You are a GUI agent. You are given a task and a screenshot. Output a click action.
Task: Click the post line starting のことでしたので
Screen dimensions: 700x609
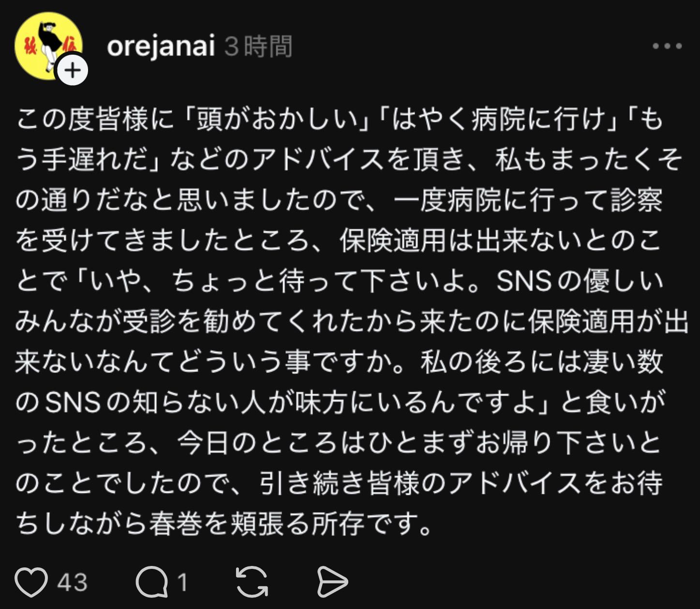339,483
